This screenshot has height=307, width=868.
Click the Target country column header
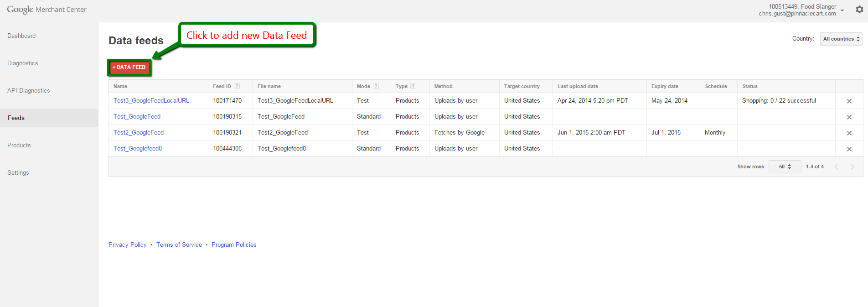522,86
